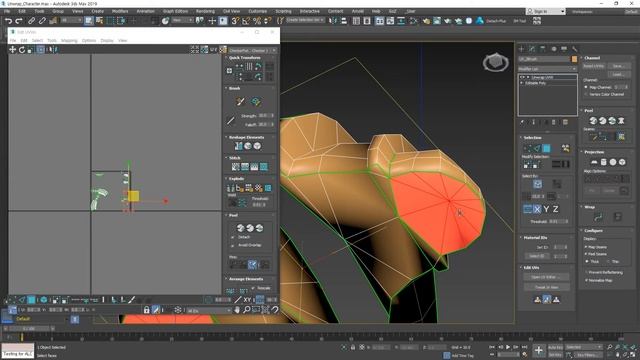
Task: Open the Mapping menu in Edit UVWs window
Action: click(x=69, y=40)
